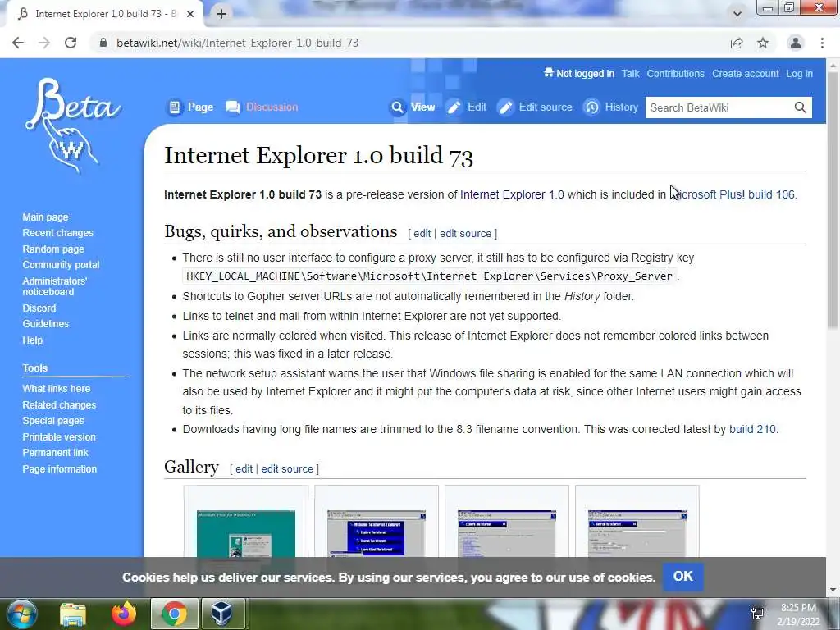840x630 pixels.
Task: Click the Log in link
Action: click(x=799, y=73)
